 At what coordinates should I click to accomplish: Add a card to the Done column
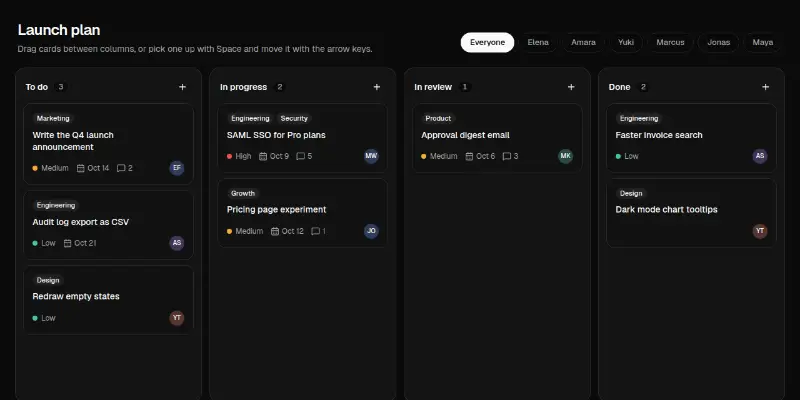click(x=765, y=87)
